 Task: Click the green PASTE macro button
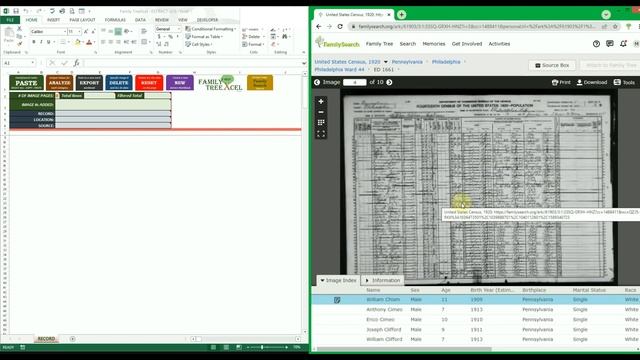(27, 83)
